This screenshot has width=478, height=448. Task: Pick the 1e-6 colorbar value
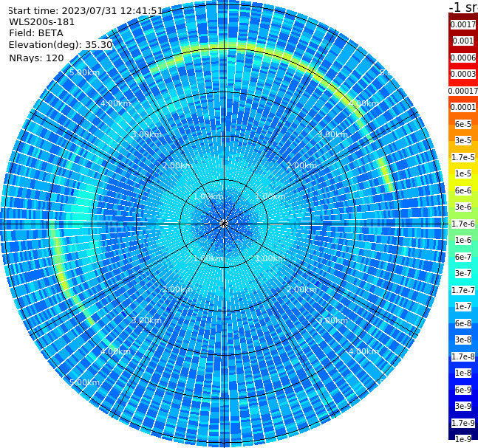463,240
